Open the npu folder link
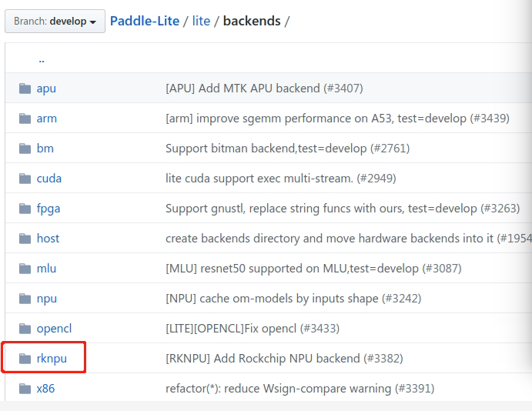The height and width of the screenshot is (411, 532). [x=46, y=299]
